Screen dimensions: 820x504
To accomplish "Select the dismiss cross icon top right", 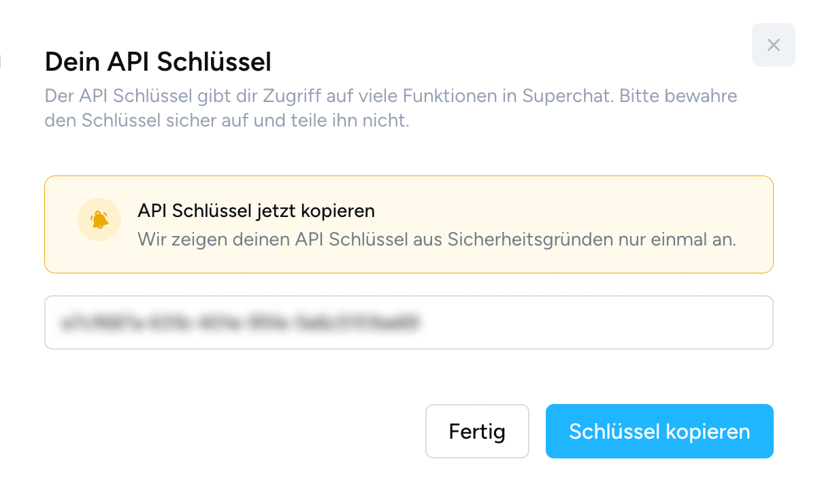I will tap(773, 45).
